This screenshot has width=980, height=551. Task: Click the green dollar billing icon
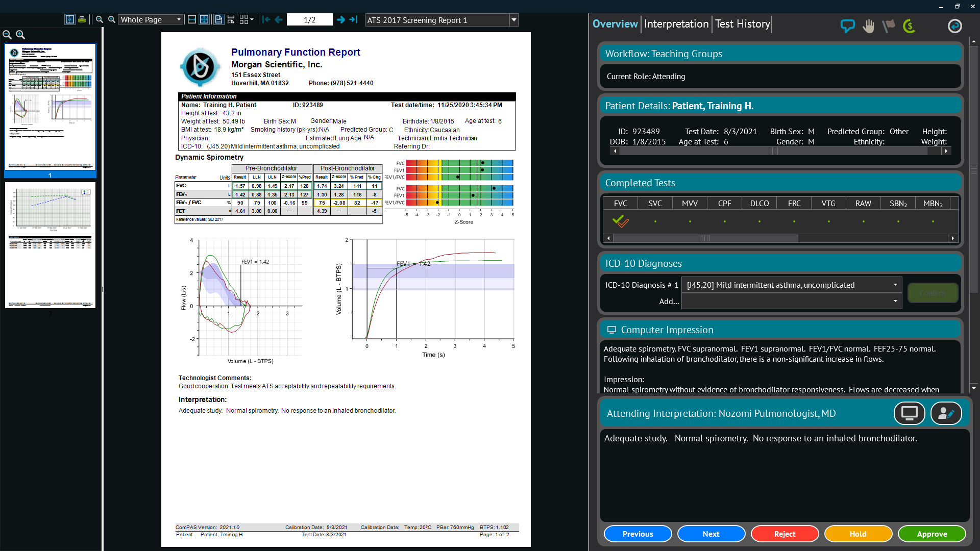click(909, 26)
